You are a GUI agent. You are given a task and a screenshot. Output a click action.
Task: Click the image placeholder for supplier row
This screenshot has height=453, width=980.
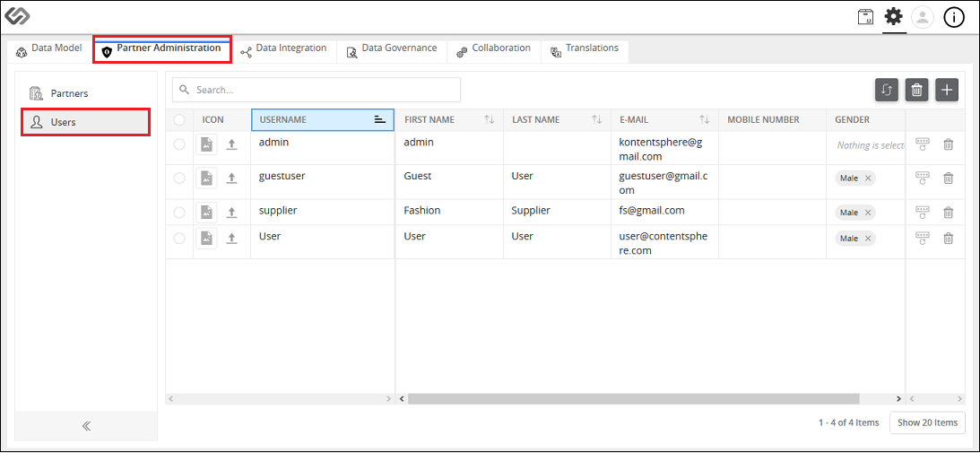pos(206,213)
